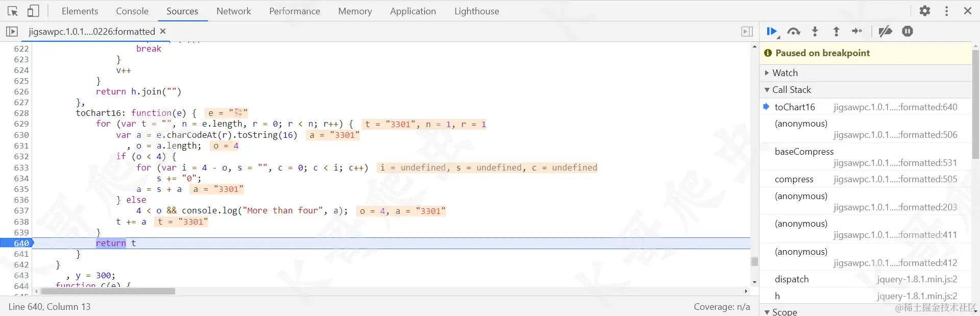Select the h call stack frame
980x316 pixels.
click(866, 296)
